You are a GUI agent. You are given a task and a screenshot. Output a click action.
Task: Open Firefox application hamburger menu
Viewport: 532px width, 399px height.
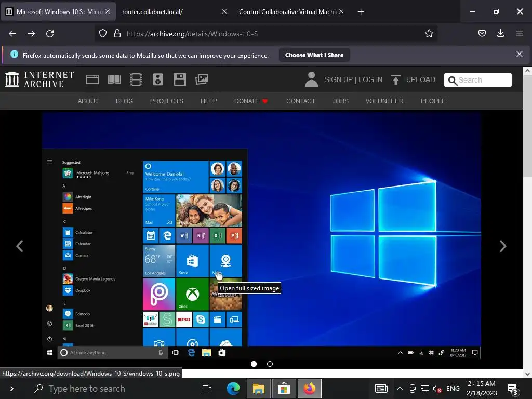click(x=520, y=34)
